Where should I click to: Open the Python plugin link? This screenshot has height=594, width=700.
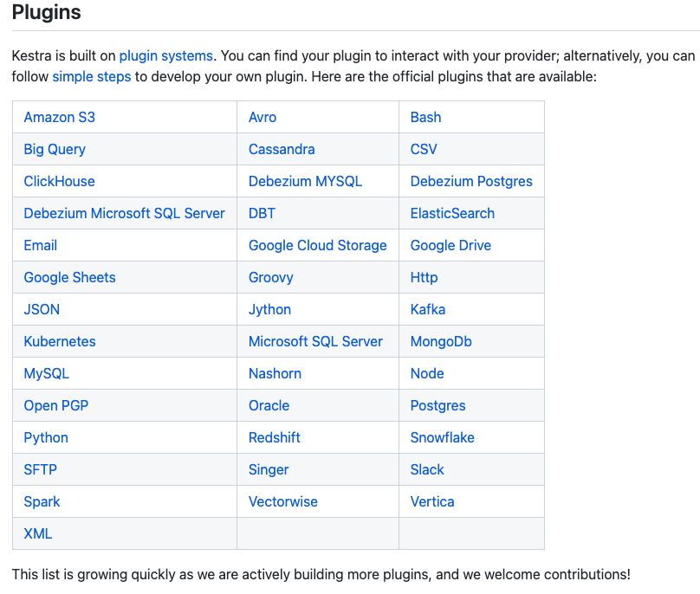(46, 438)
